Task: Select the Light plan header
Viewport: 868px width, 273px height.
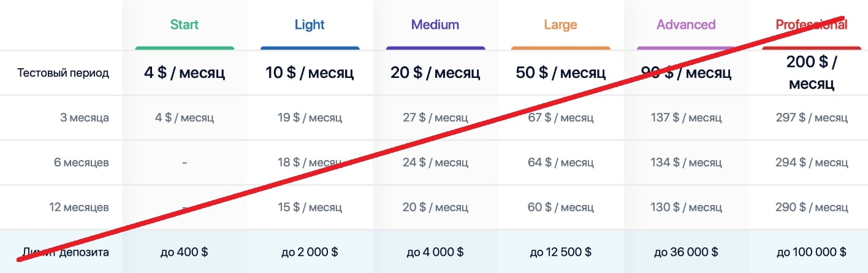Action: pos(310,25)
